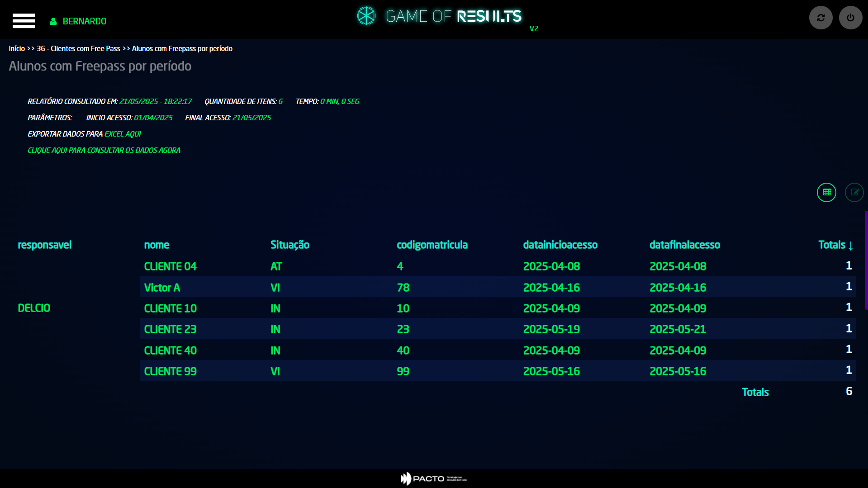Click the Pacto footer logo

click(433, 479)
